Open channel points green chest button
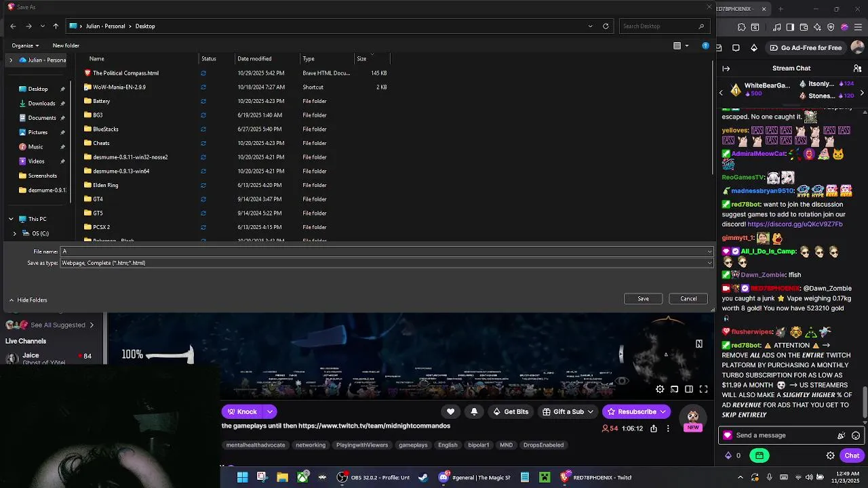 tap(759, 455)
